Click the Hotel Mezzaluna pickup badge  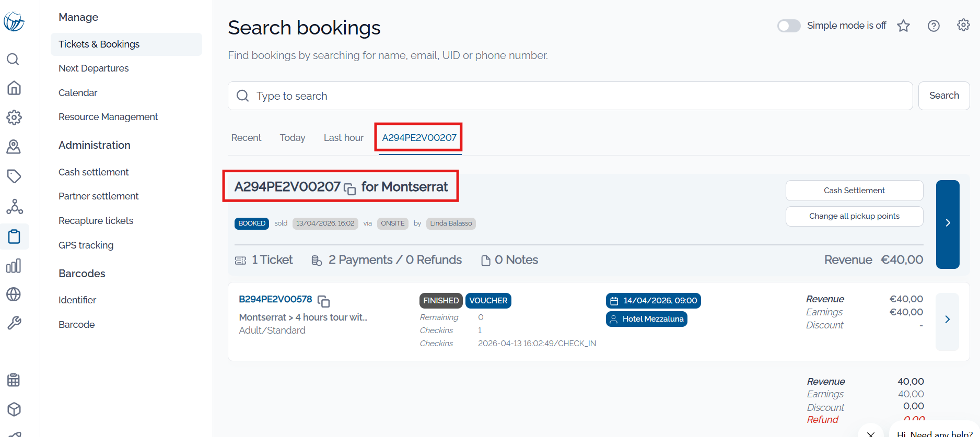tap(647, 319)
